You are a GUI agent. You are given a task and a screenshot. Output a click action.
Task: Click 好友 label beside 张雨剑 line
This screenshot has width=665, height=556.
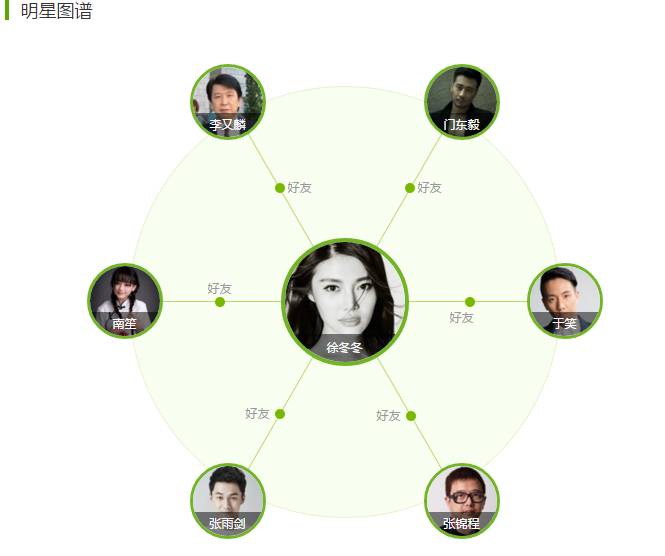(x=257, y=414)
